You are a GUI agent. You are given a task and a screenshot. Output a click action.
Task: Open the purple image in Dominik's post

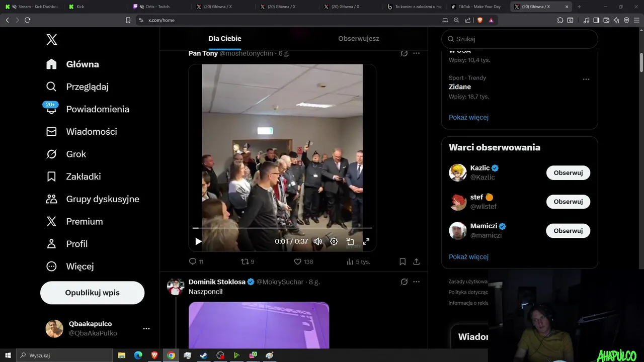[259, 325]
